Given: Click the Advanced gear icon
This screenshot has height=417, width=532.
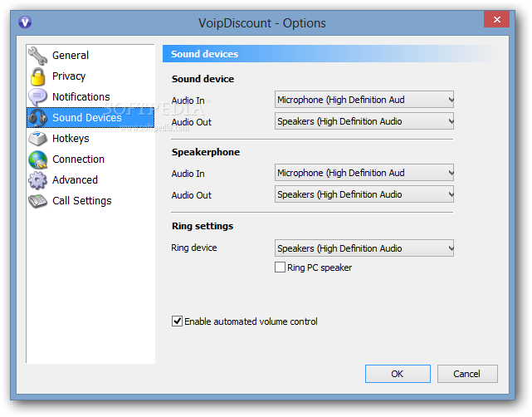Looking at the screenshot, I should pos(37,180).
